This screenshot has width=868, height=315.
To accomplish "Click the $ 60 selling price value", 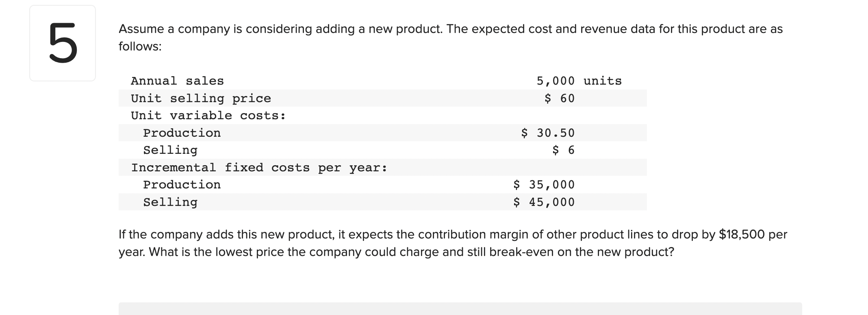I will (560, 98).
